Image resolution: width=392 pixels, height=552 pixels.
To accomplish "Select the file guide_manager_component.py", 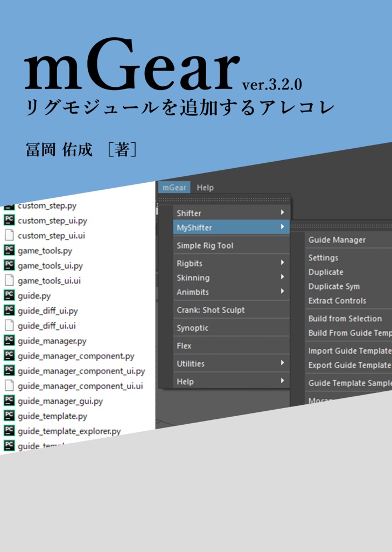I will [76, 356].
